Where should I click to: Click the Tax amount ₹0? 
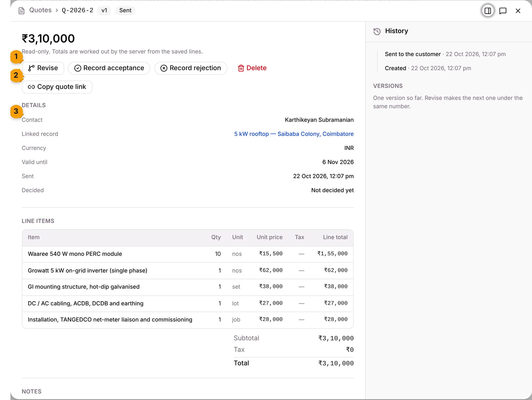pos(350,350)
